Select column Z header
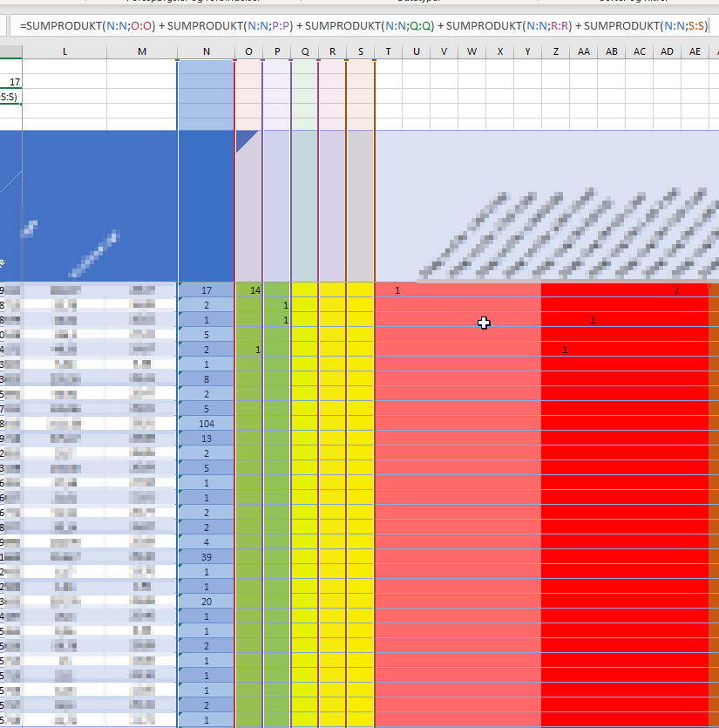This screenshot has height=728, width=719. click(x=556, y=52)
